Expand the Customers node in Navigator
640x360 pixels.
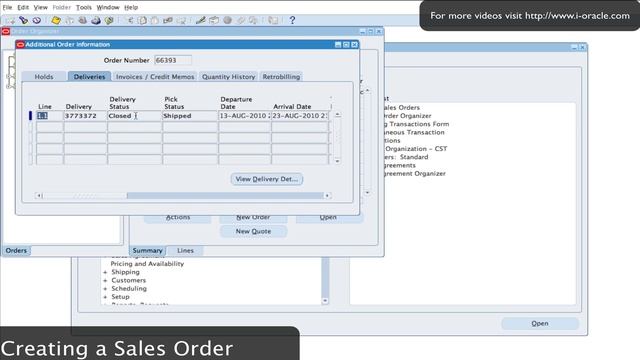click(105, 280)
